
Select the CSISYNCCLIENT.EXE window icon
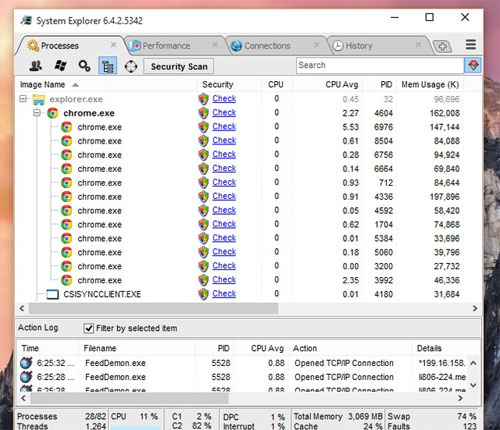pyautogui.click(x=53, y=294)
